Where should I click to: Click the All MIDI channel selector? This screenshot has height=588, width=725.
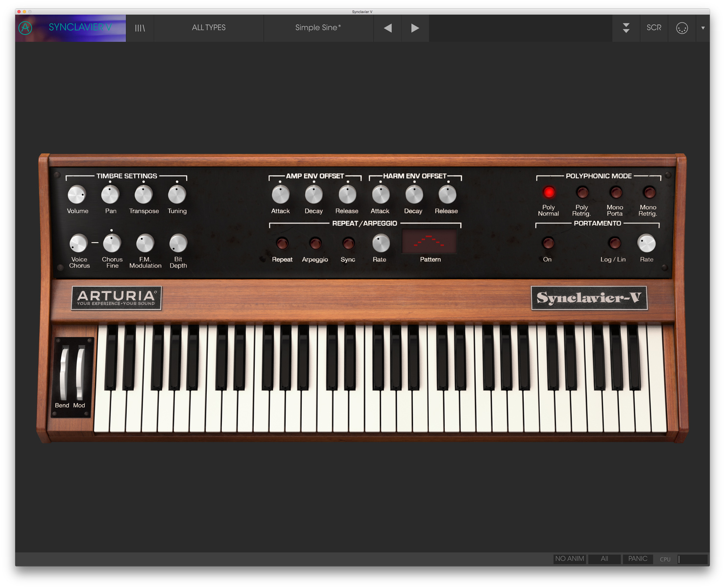coord(604,559)
